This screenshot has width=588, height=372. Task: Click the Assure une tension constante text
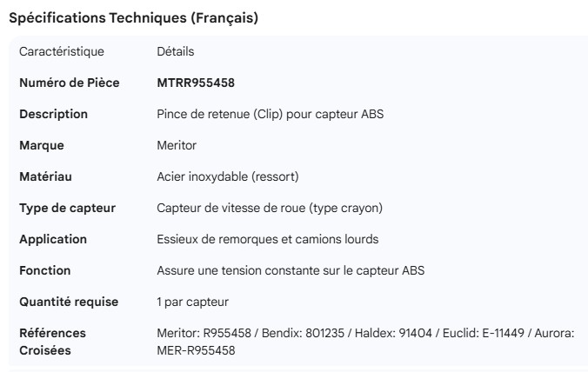[x=291, y=271]
